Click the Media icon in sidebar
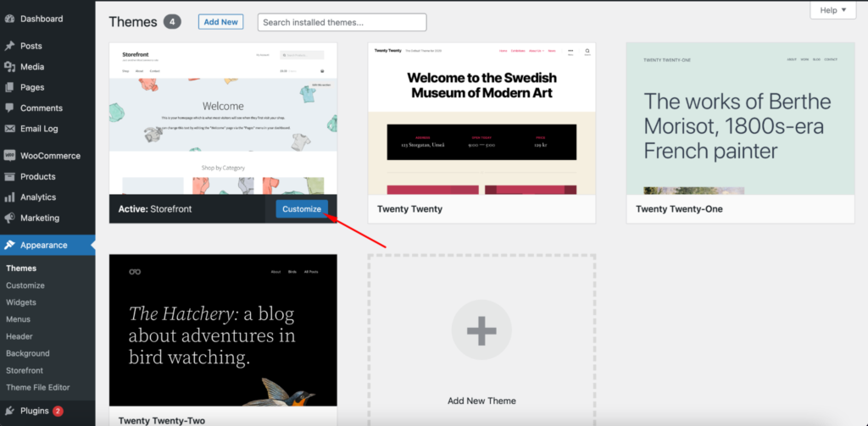 [x=9, y=66]
